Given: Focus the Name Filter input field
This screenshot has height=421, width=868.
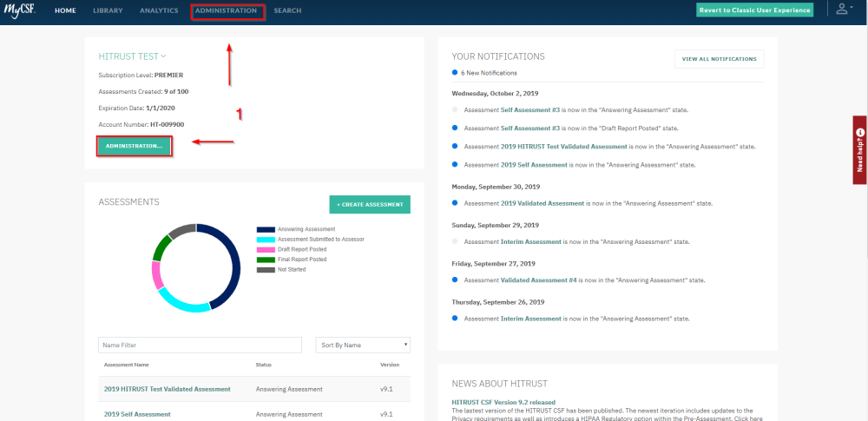Looking at the screenshot, I should (x=200, y=345).
